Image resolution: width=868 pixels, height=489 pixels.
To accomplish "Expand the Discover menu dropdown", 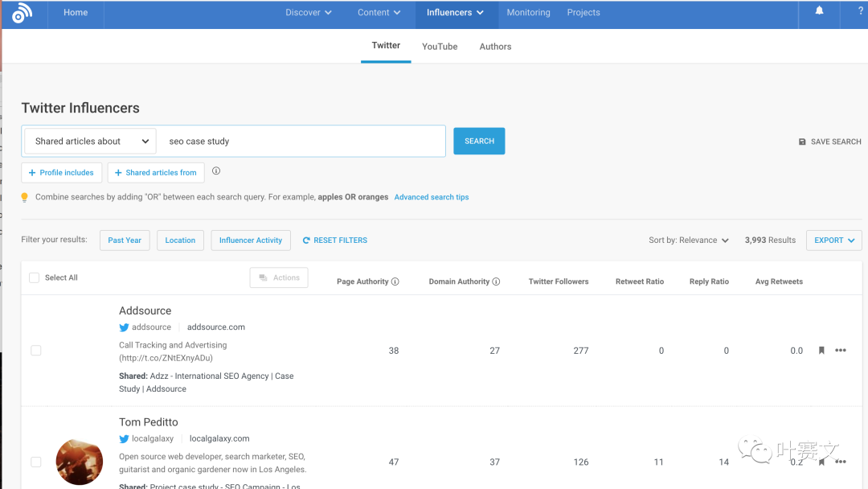I will pos(309,12).
